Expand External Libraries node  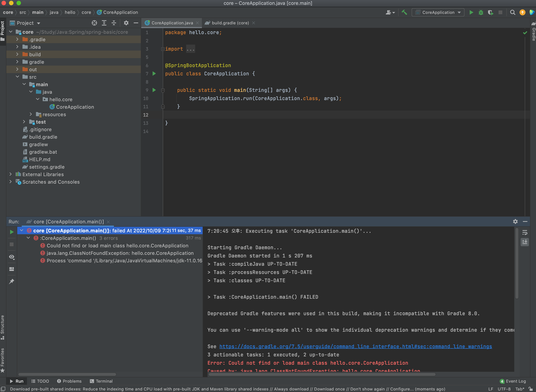point(10,174)
